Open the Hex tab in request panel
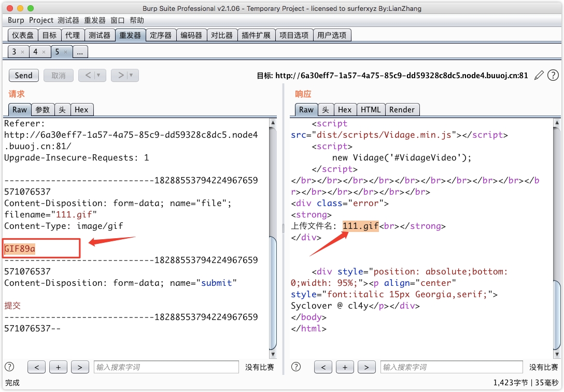564x392 pixels. [81, 110]
